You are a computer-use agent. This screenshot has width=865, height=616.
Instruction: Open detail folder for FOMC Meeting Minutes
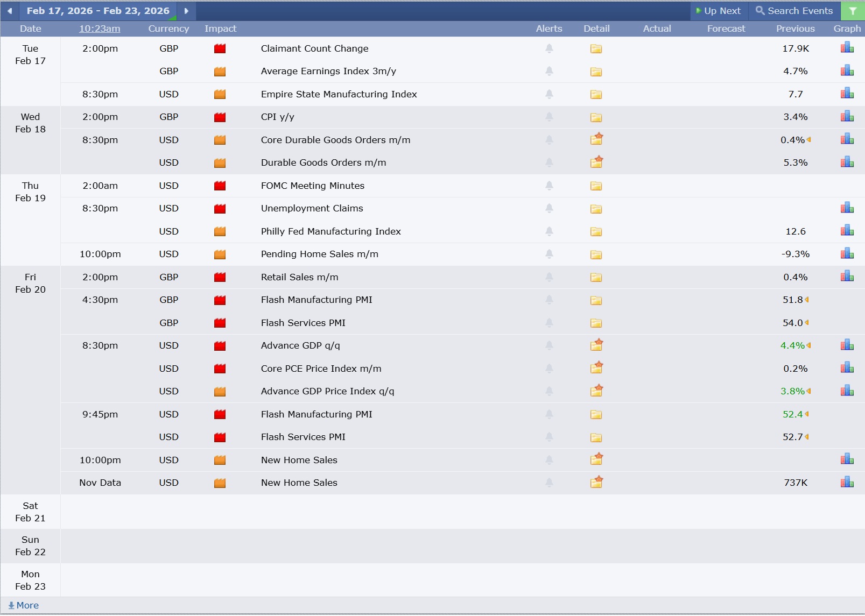596,186
